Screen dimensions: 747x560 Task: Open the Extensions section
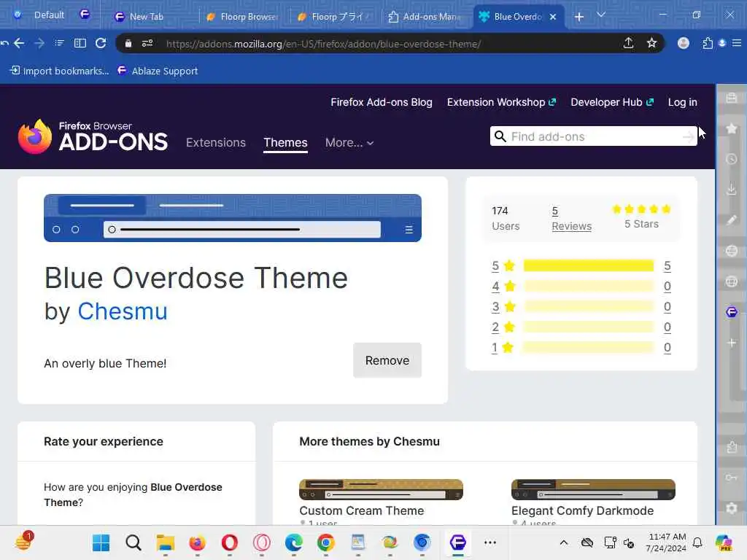(x=216, y=142)
